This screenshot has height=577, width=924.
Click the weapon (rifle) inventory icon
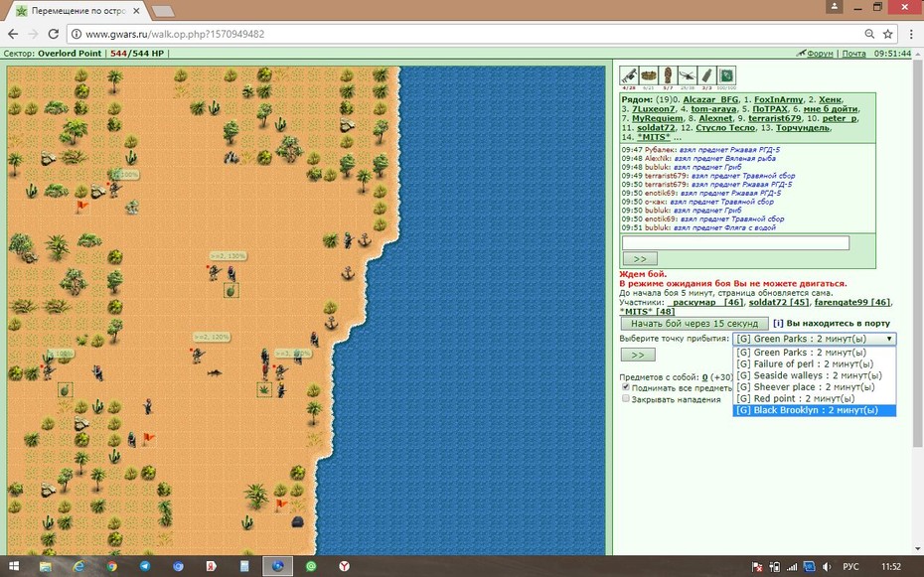pyautogui.click(x=629, y=75)
